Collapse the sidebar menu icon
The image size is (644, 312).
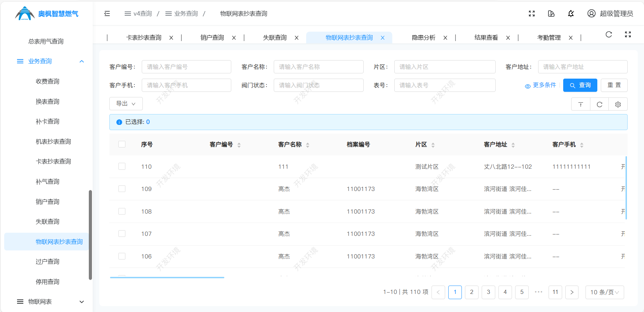(107, 14)
